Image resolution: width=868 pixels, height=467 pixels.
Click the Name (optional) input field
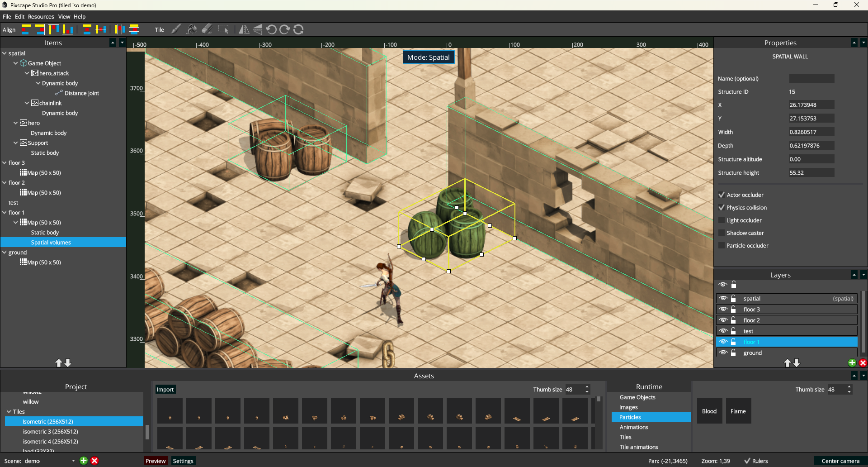[811, 78]
